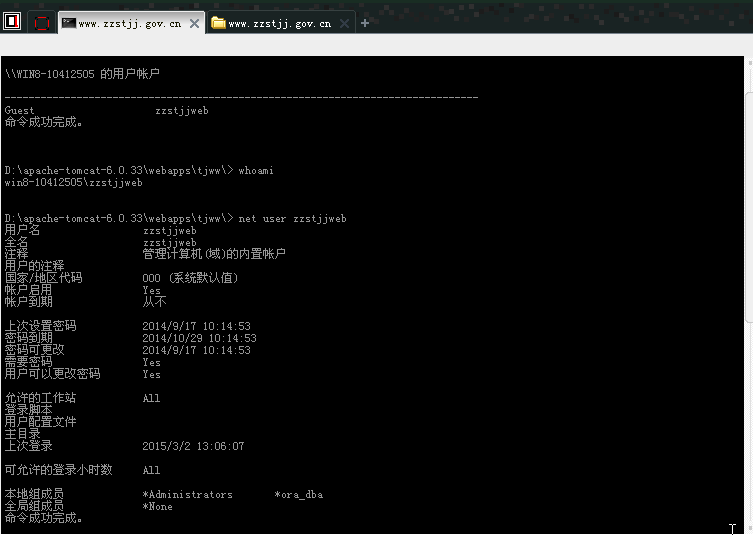This screenshot has width=753, height=535.
Task: Click the whoami command text
Action: tap(256, 170)
